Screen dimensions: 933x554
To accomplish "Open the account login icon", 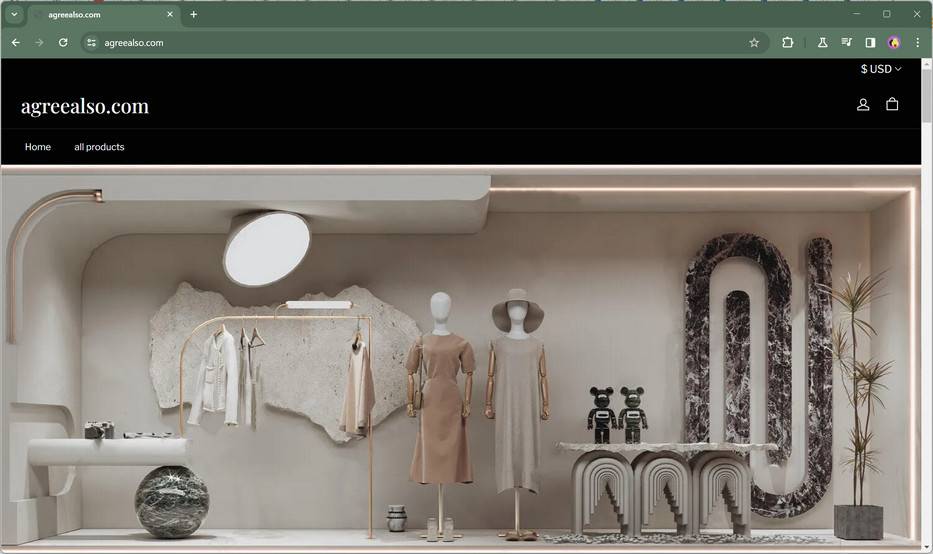I will point(863,105).
